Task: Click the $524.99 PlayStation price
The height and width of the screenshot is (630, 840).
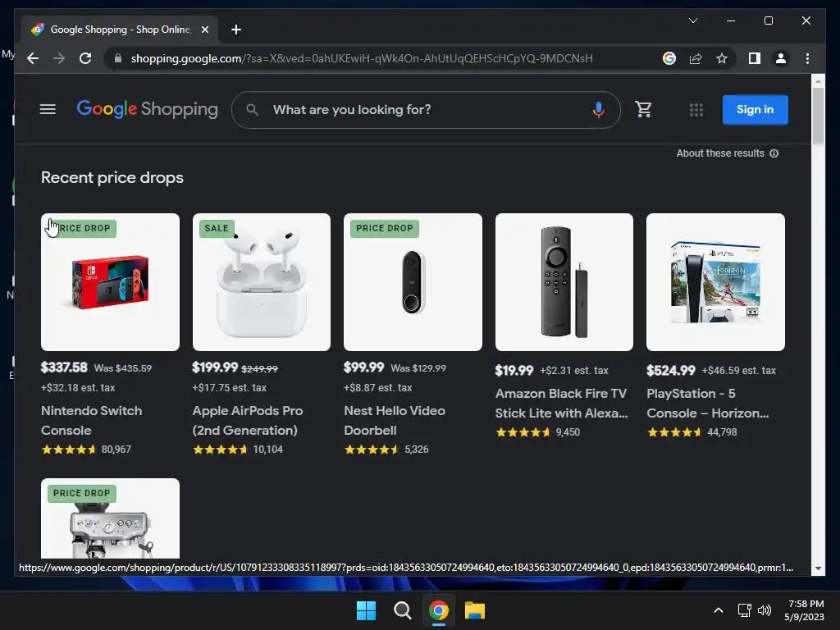Action: point(671,370)
